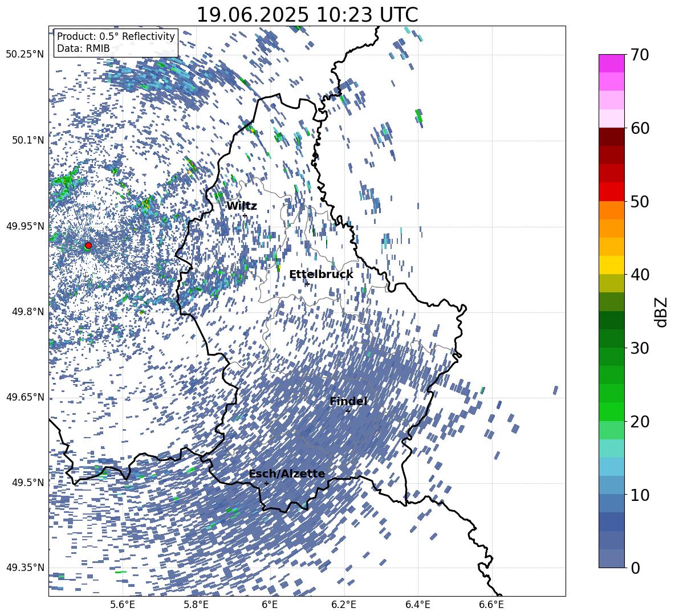This screenshot has width=675, height=616.
Task: Click the 49.8°N latitude label
Action: click(29, 312)
